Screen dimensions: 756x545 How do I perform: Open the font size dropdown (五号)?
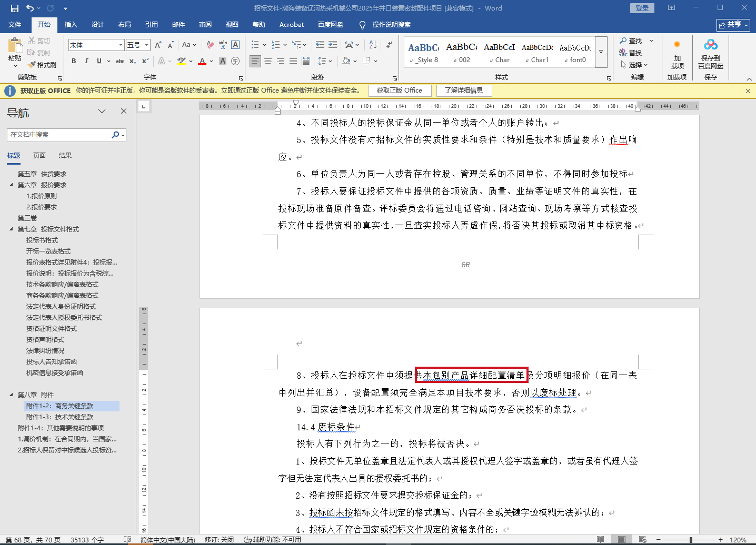pyautogui.click(x=147, y=45)
